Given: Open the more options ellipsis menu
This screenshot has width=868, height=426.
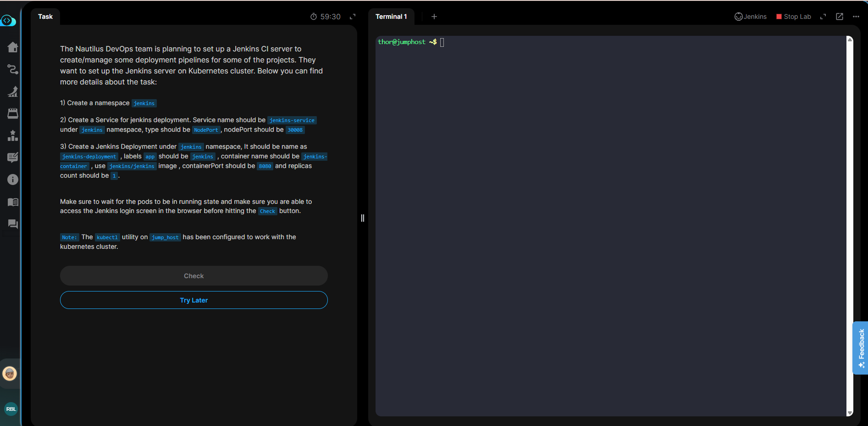Looking at the screenshot, I should coord(856,17).
